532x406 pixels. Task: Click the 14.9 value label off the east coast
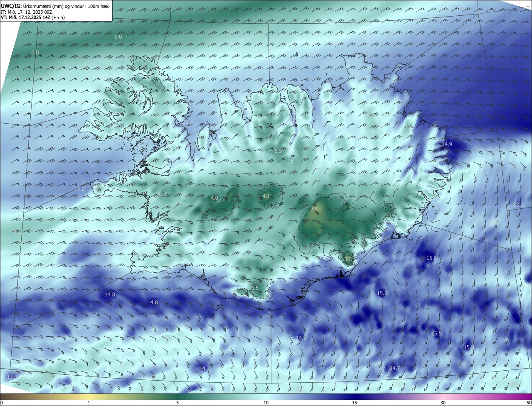447,144
